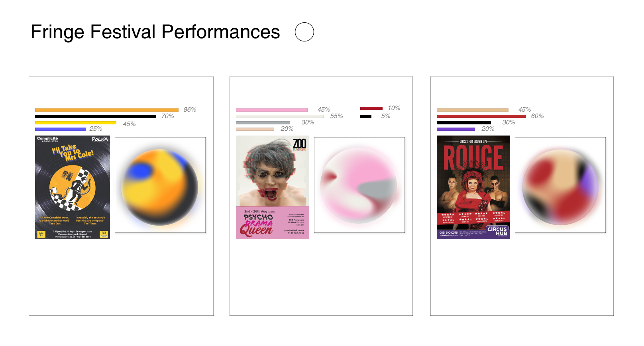This screenshot has width=644, height=346.
Task: Click the orange and black gradient sphere
Action: pyautogui.click(x=160, y=187)
